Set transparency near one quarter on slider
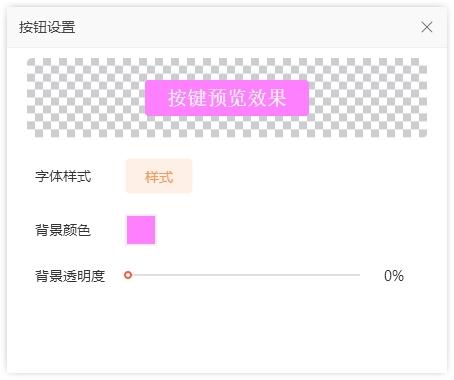The width and height of the screenshot is (454, 380). (185, 275)
